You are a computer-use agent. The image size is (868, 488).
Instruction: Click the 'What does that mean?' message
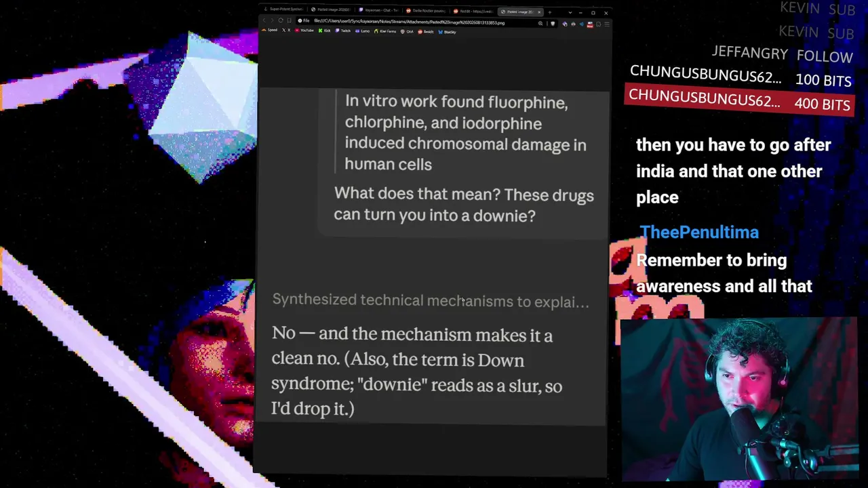click(x=464, y=205)
